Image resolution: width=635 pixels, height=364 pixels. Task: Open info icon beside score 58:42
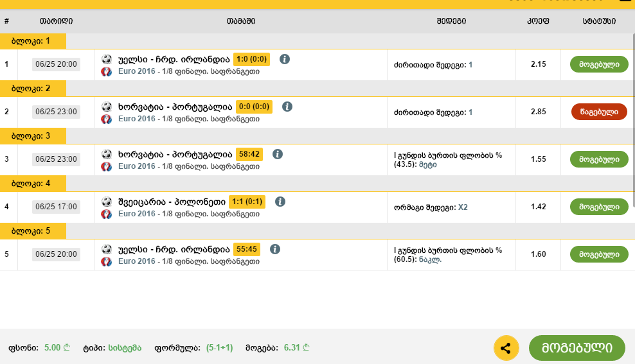coord(278,154)
